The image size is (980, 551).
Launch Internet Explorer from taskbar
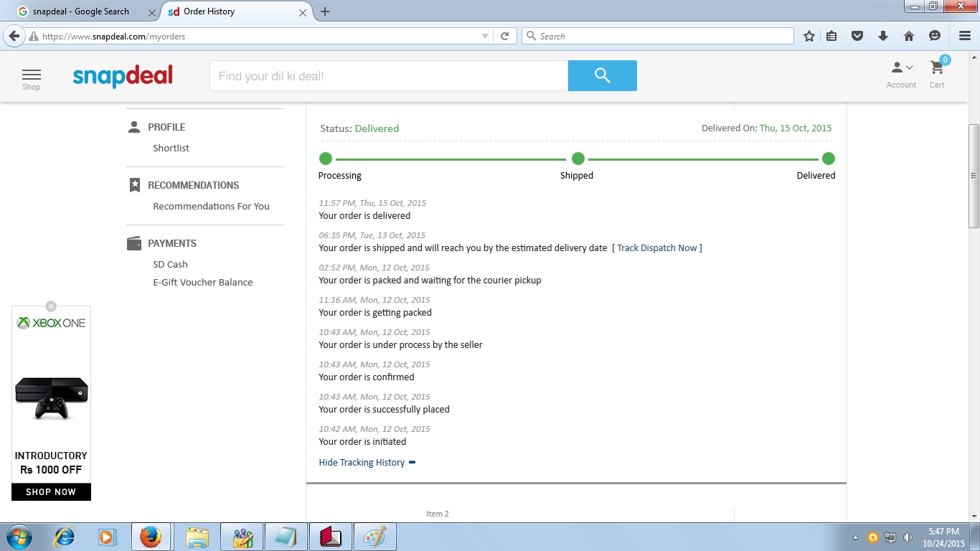tap(65, 537)
